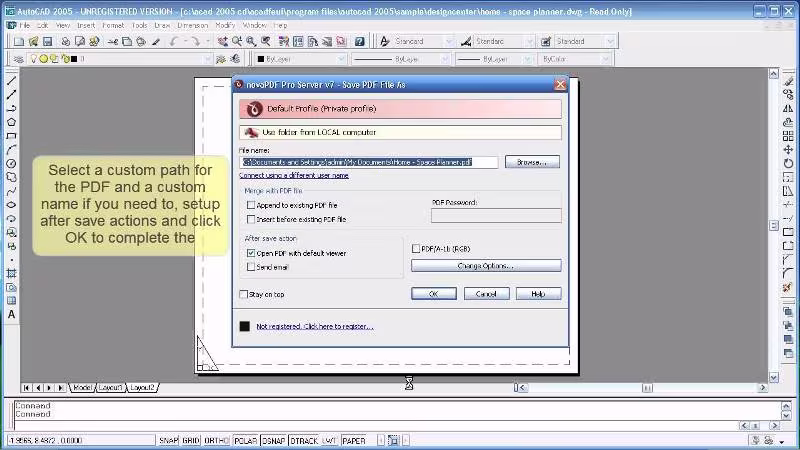This screenshot has height=450, width=800.
Task: Select the Line tool in Draw toolbar
Action: [11, 81]
